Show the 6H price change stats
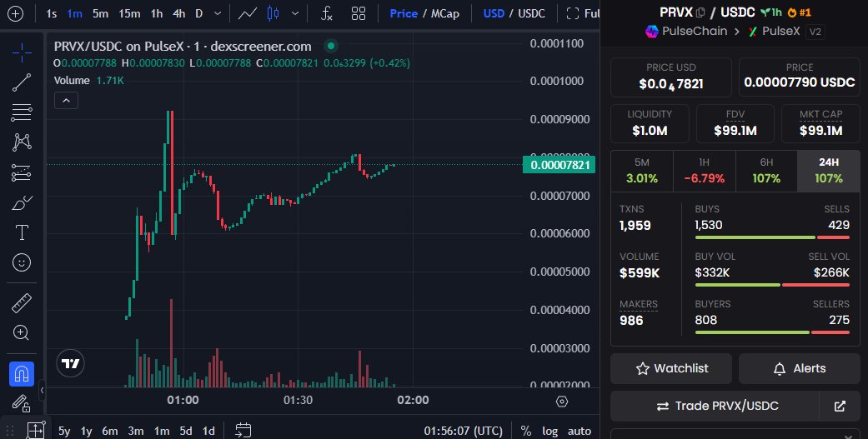The image size is (868, 439). click(766, 171)
